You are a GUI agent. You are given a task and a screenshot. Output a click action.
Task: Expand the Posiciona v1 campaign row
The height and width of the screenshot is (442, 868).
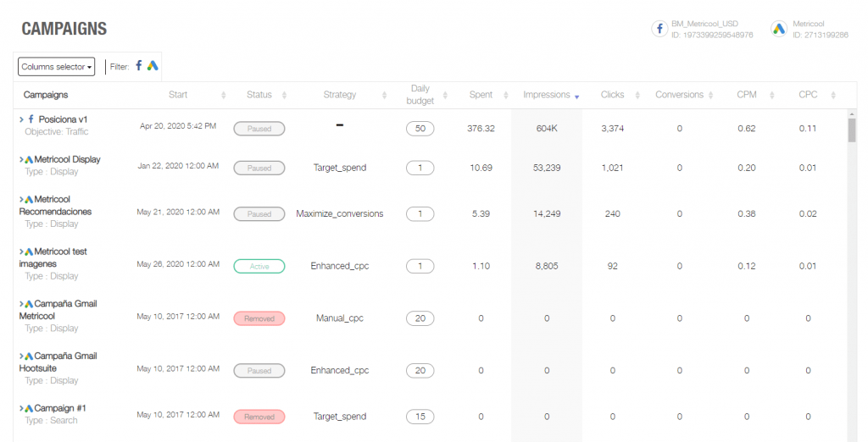(21, 119)
